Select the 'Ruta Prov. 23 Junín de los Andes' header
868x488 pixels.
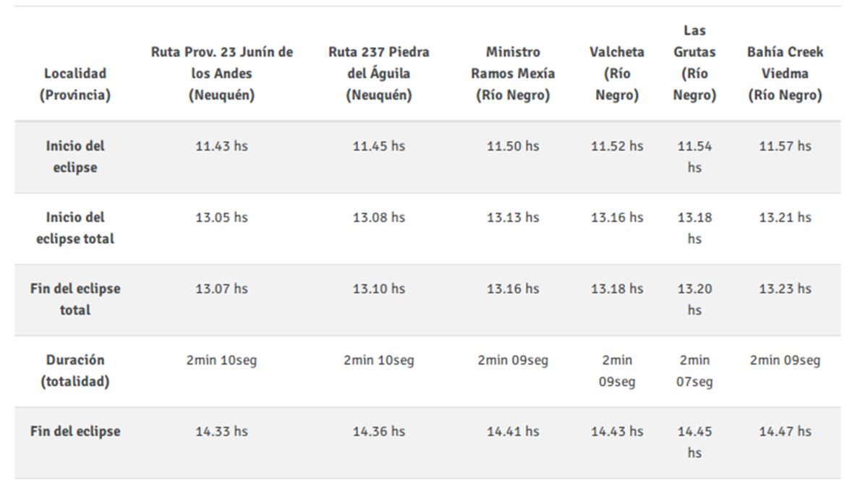222,73
